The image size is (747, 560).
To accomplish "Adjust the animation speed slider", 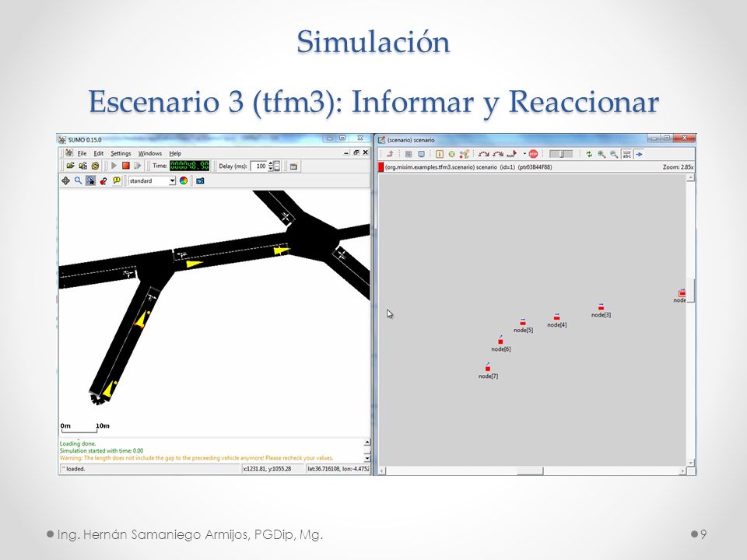I will [x=561, y=154].
